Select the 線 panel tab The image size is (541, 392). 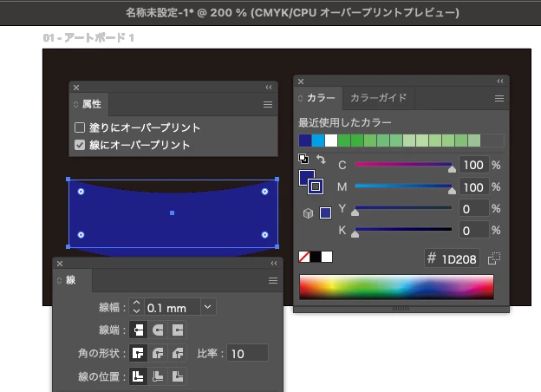[71, 280]
